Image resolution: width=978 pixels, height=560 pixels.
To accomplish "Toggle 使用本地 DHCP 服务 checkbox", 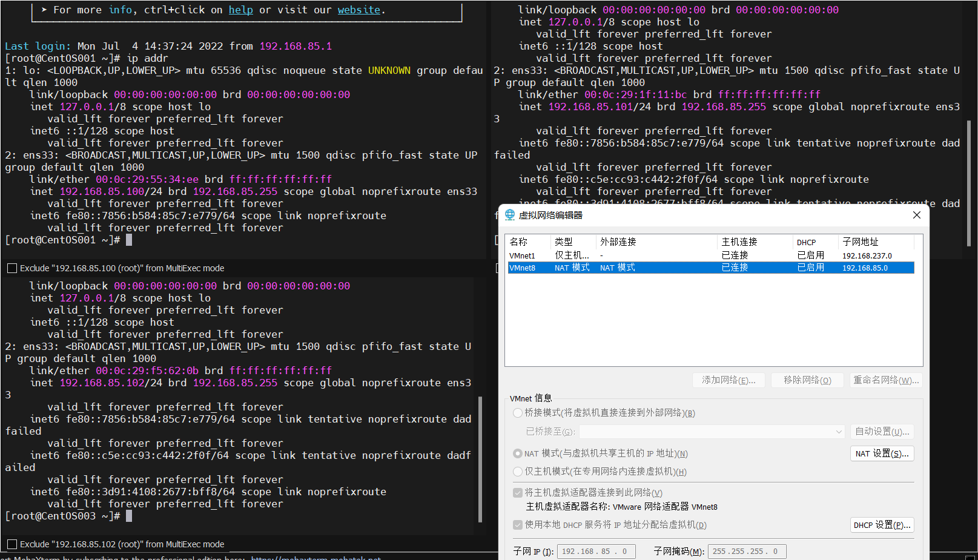I will click(x=518, y=525).
